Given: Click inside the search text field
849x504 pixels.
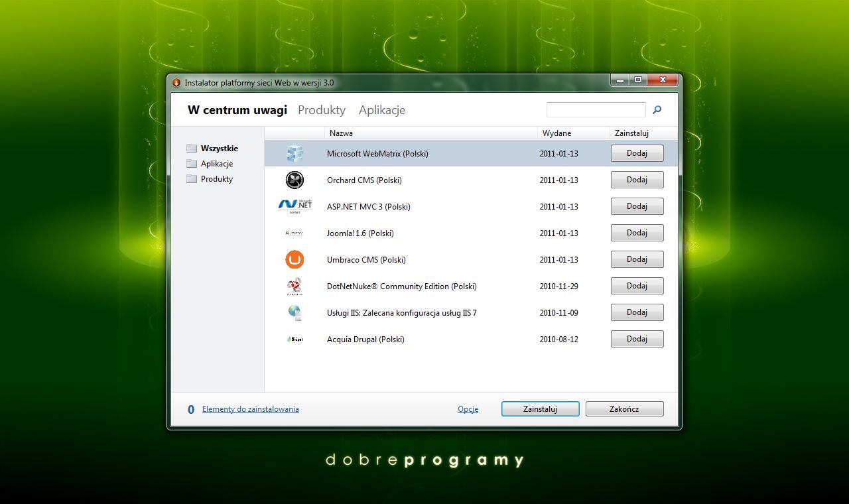Looking at the screenshot, I should (596, 109).
